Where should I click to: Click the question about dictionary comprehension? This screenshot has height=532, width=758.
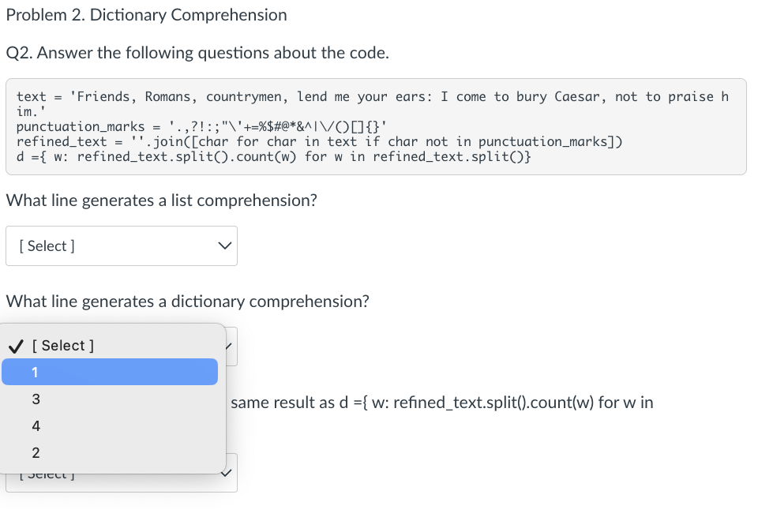click(x=188, y=301)
